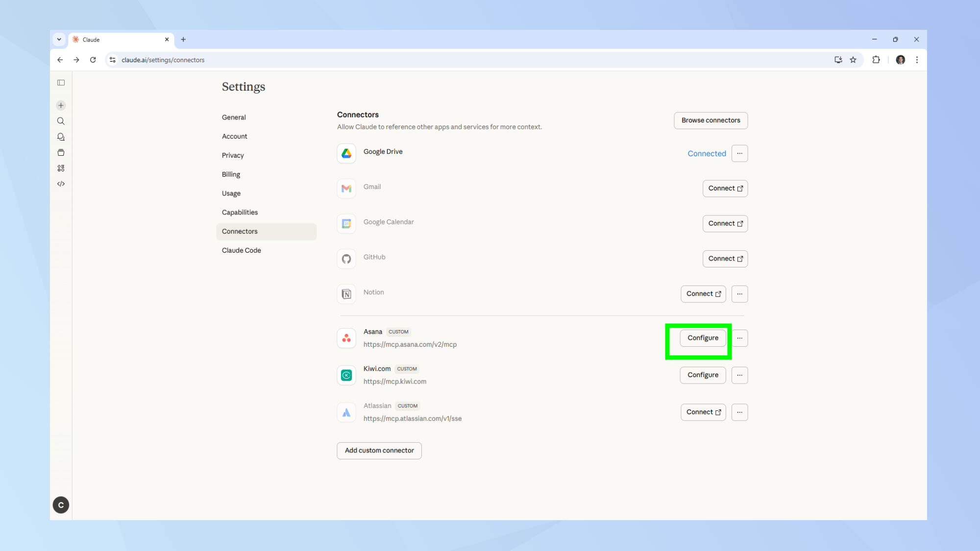The height and width of the screenshot is (551, 980).
Task: Open the Chrome extensions puzzle icon
Action: point(876,60)
